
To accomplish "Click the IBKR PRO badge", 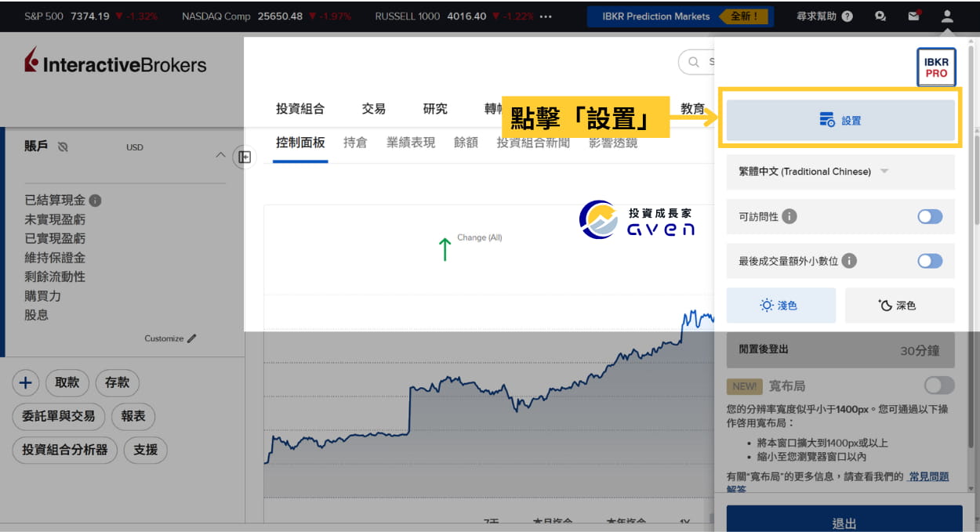I will [x=936, y=67].
